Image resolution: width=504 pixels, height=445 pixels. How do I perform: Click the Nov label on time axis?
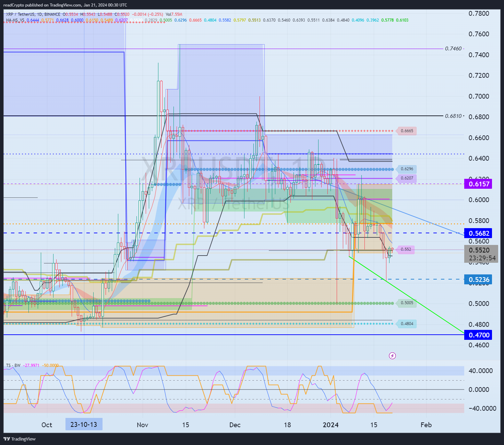[x=142, y=425]
